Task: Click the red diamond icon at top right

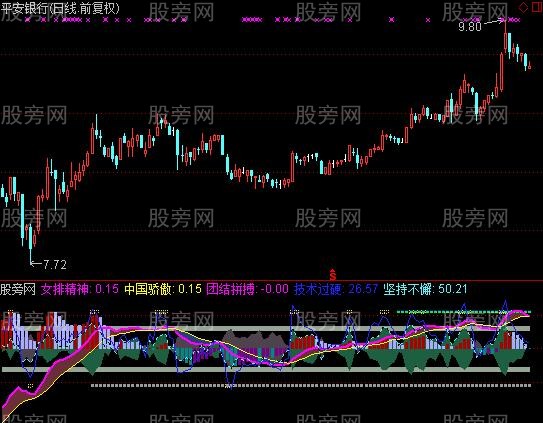Action: [x=523, y=7]
